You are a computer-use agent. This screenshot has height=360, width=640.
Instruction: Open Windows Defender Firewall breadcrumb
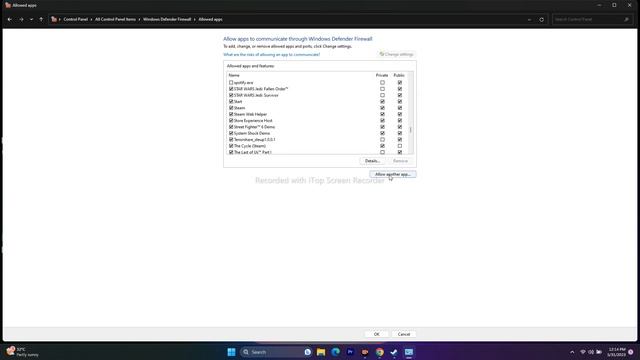click(167, 19)
